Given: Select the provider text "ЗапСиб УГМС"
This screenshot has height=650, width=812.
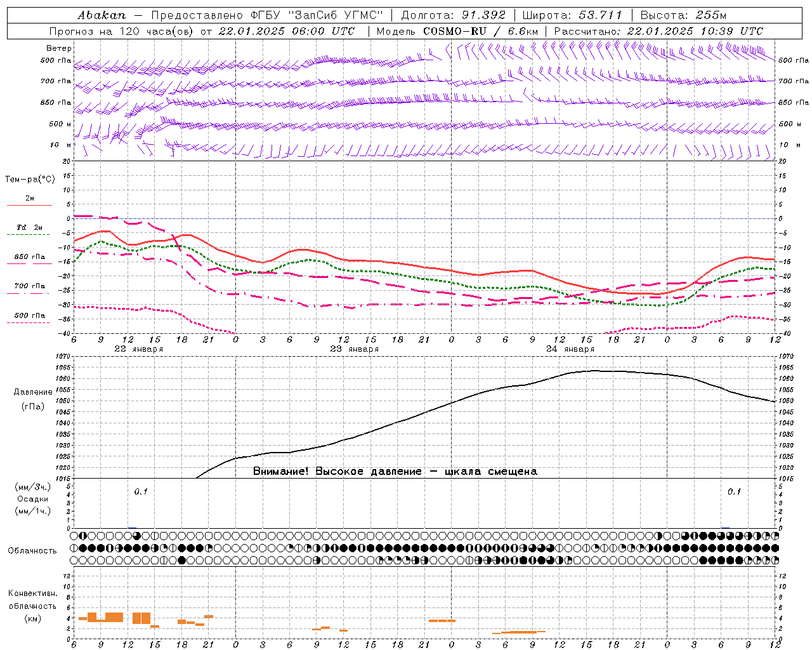Looking at the screenshot, I should pos(336,15).
